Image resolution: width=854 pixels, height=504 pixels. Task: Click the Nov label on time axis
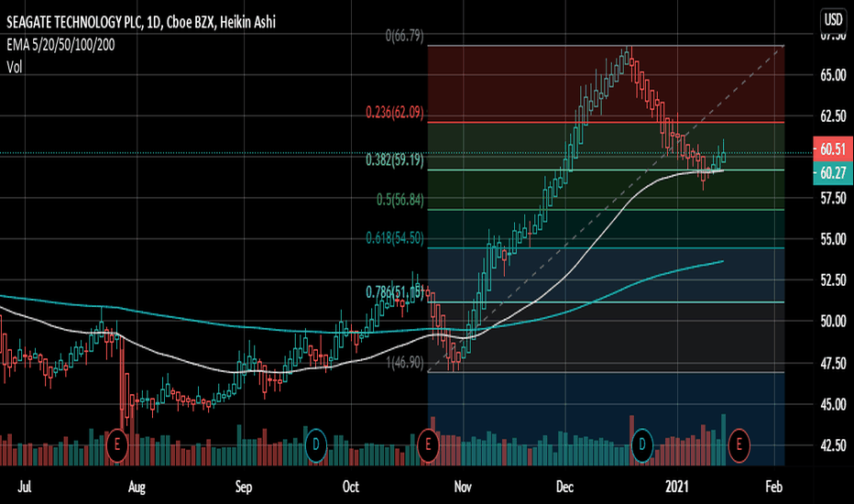[463, 487]
